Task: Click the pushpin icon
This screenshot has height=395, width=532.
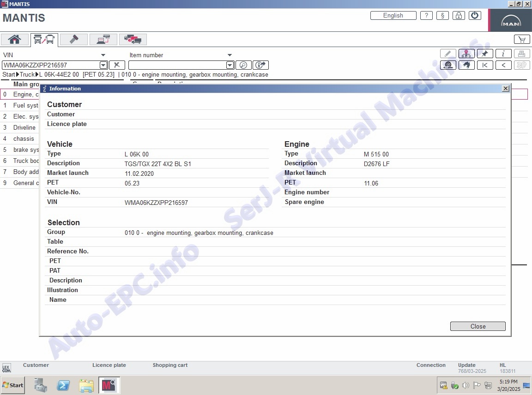Action: click(485, 54)
